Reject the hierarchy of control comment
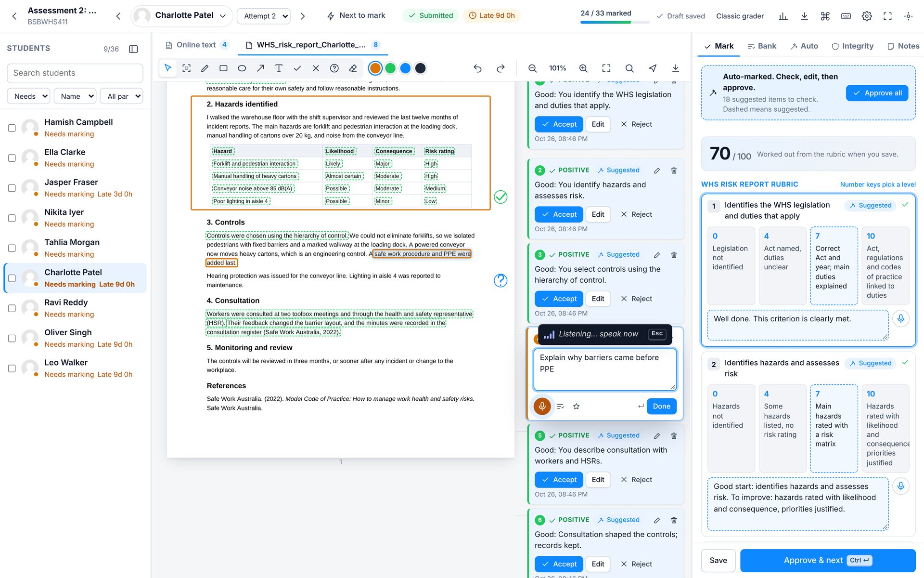The width and height of the screenshot is (924, 578). point(636,299)
